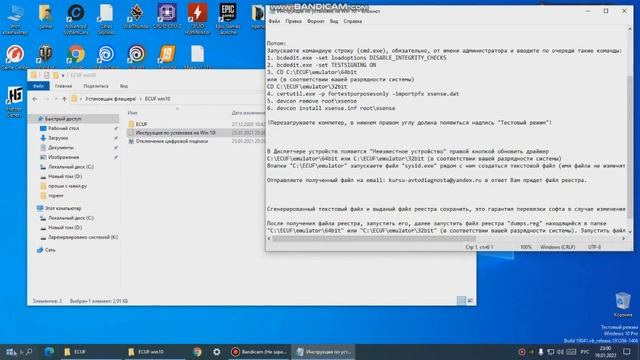Screen dimensions: 640x360
Task: Open the dark Ubisoft swirl desktop shortcut
Action: coord(136,56)
